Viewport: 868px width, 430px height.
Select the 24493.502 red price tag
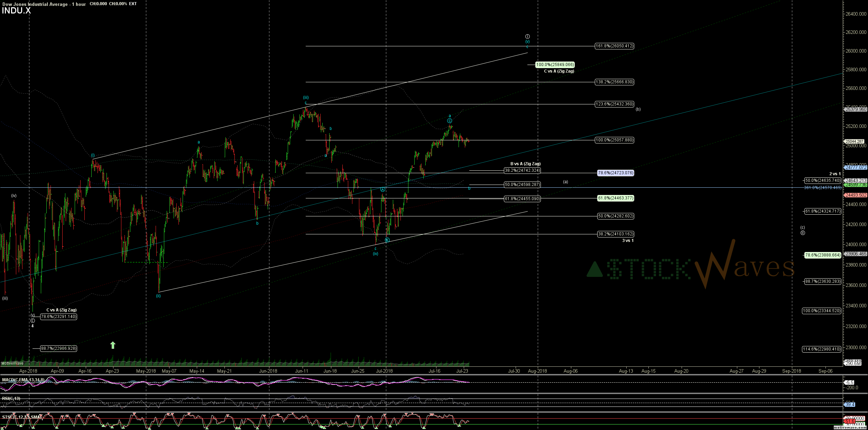pyautogui.click(x=856, y=195)
